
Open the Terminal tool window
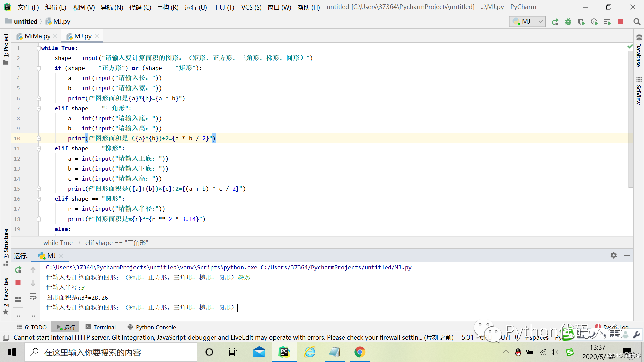pyautogui.click(x=101, y=327)
